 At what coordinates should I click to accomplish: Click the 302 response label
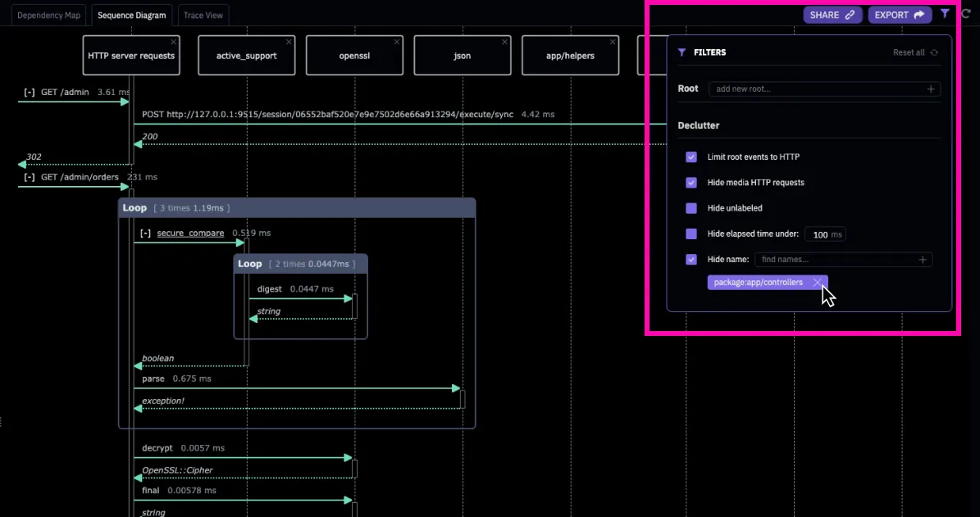pos(34,156)
